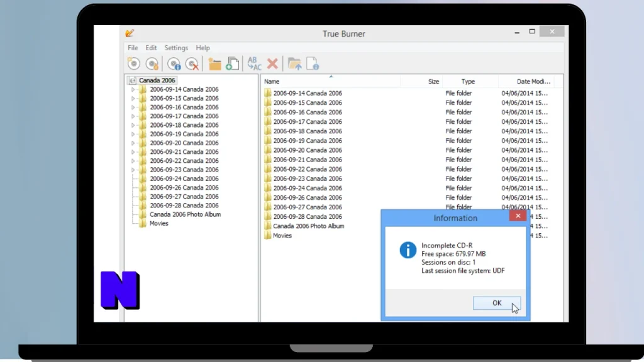
Task: Click folder icon of 2006-09-24 in tree
Action: 143,178
